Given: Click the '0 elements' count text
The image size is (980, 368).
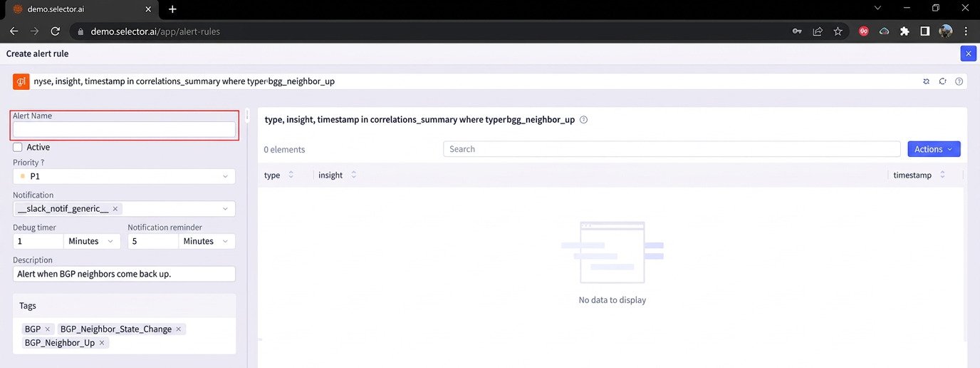Looking at the screenshot, I should 284,150.
